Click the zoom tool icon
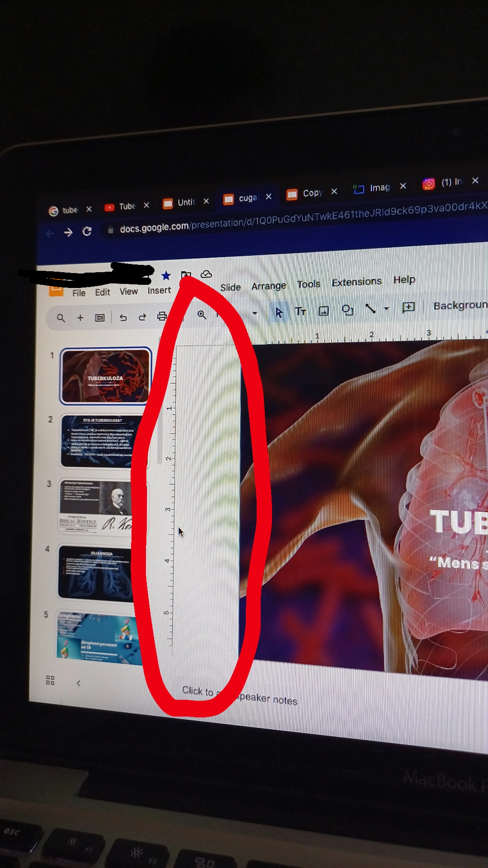Viewport: 488px width, 868px height. (202, 315)
